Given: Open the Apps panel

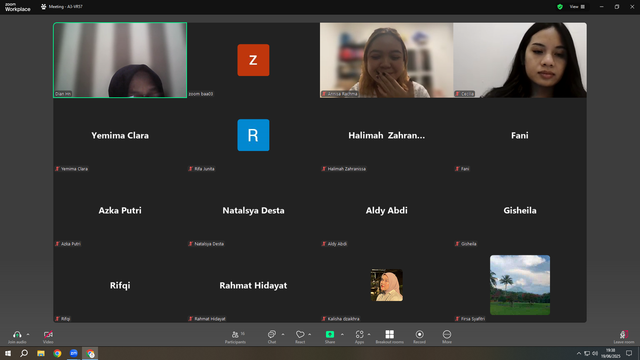Looking at the screenshot, I should (359, 337).
